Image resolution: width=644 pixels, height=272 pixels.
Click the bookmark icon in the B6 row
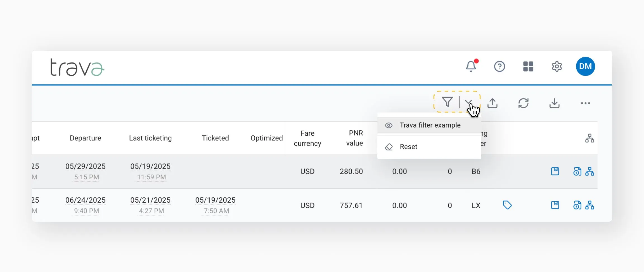(x=555, y=171)
